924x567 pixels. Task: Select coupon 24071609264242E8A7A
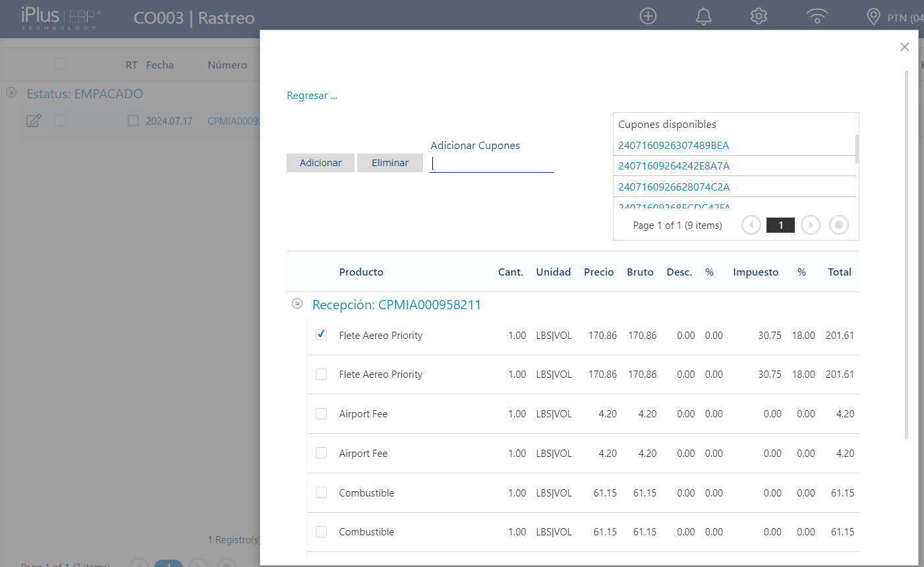pyautogui.click(x=674, y=165)
